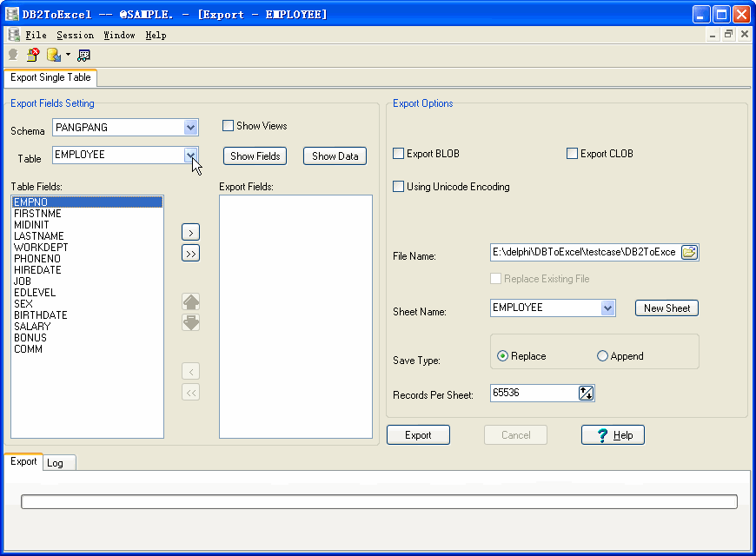Image resolution: width=756 pixels, height=556 pixels.
Task: Expand the Schema PANGPANG dropdown
Action: [x=191, y=128]
